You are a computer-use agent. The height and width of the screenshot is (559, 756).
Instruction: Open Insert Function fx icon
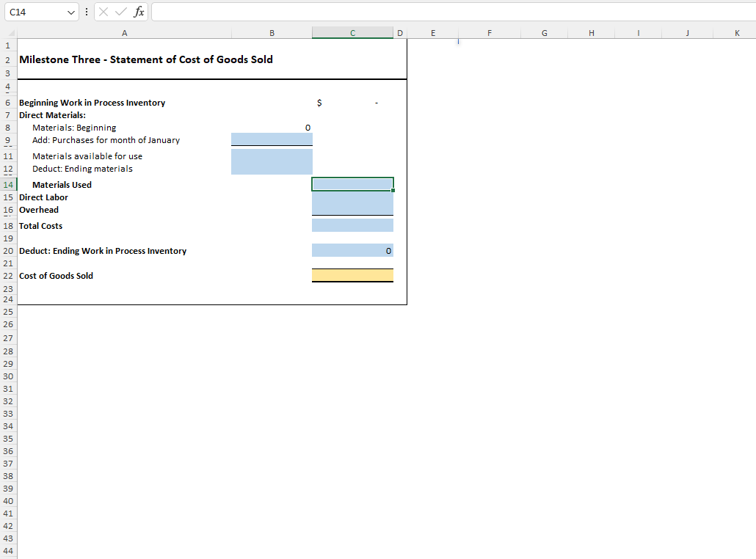(x=139, y=12)
